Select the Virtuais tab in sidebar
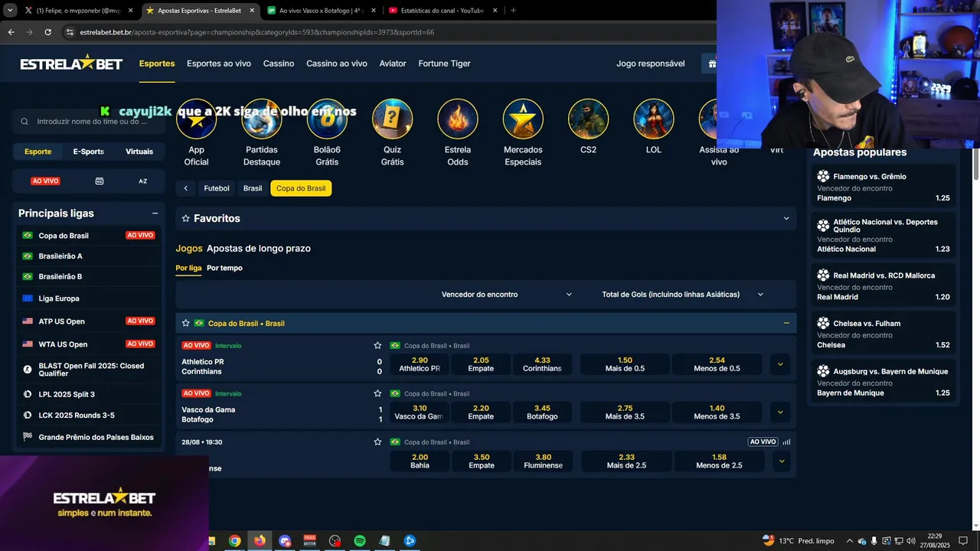The height and width of the screenshot is (551, 980). coord(139,152)
